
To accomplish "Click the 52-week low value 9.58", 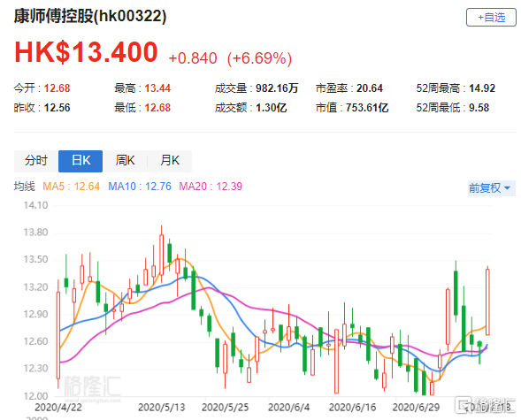I will click(479, 108).
